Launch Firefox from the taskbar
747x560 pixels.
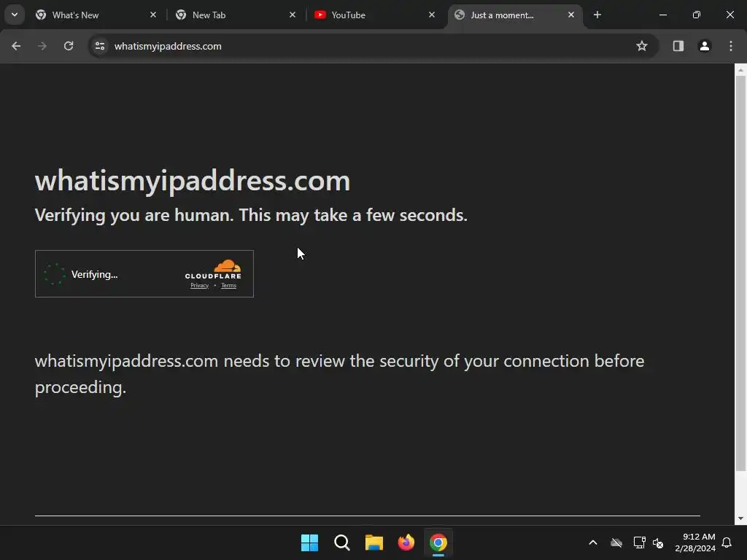coord(406,542)
